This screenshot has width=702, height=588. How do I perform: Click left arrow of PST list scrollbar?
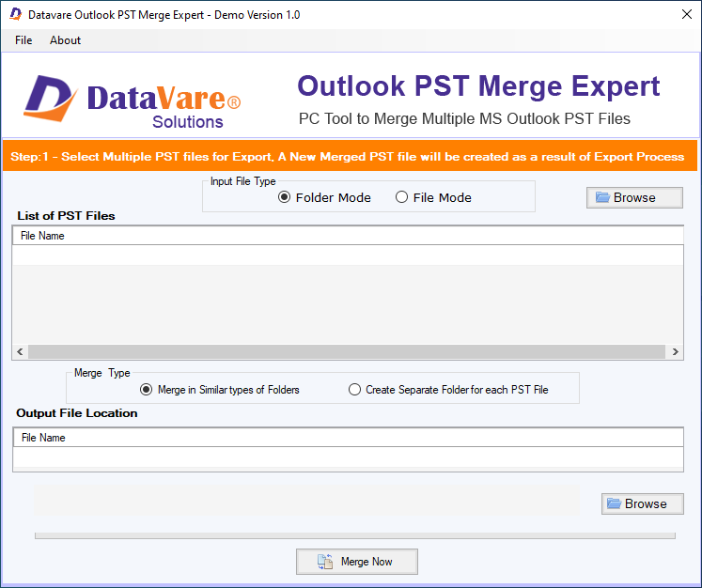coord(20,351)
